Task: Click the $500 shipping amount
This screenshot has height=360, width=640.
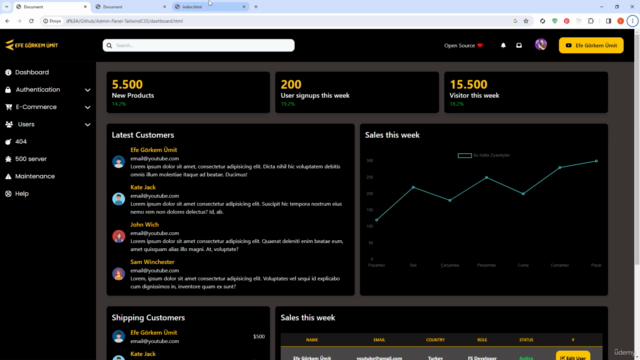Action: click(259, 337)
